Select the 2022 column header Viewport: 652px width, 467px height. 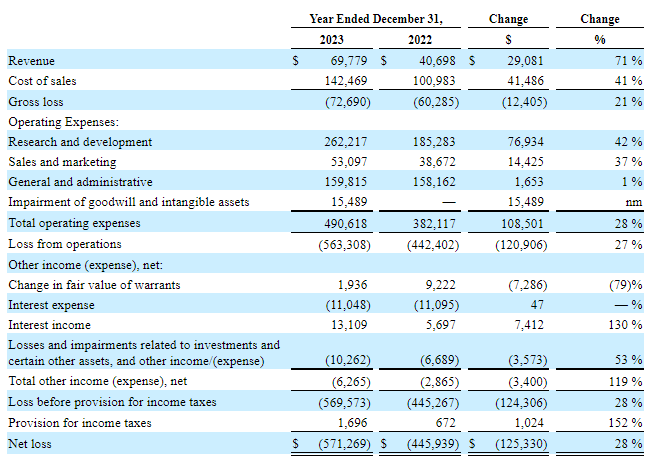421,40
